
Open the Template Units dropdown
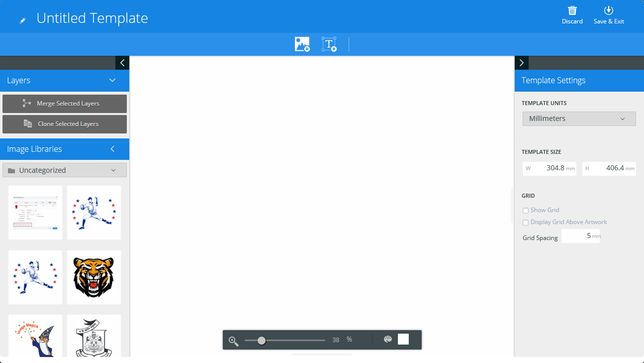click(579, 119)
